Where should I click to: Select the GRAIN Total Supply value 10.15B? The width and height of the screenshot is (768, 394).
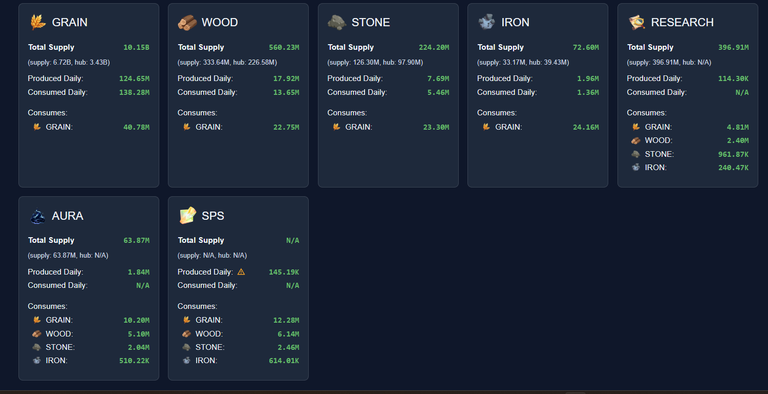click(x=136, y=48)
